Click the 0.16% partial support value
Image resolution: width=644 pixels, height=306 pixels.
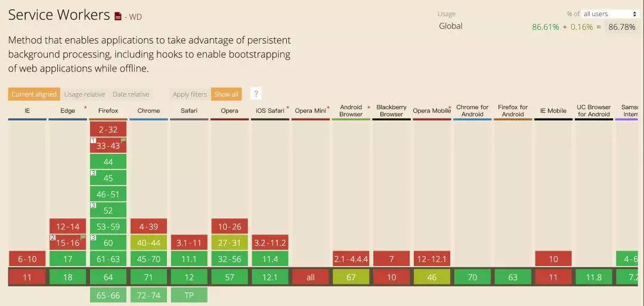pyautogui.click(x=581, y=27)
